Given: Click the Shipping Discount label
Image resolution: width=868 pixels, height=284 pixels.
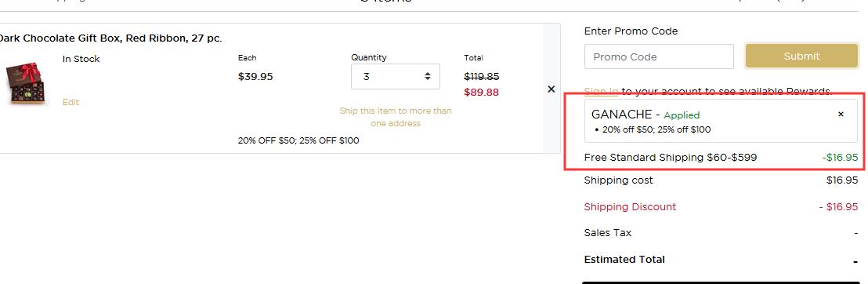Looking at the screenshot, I should (x=630, y=207).
